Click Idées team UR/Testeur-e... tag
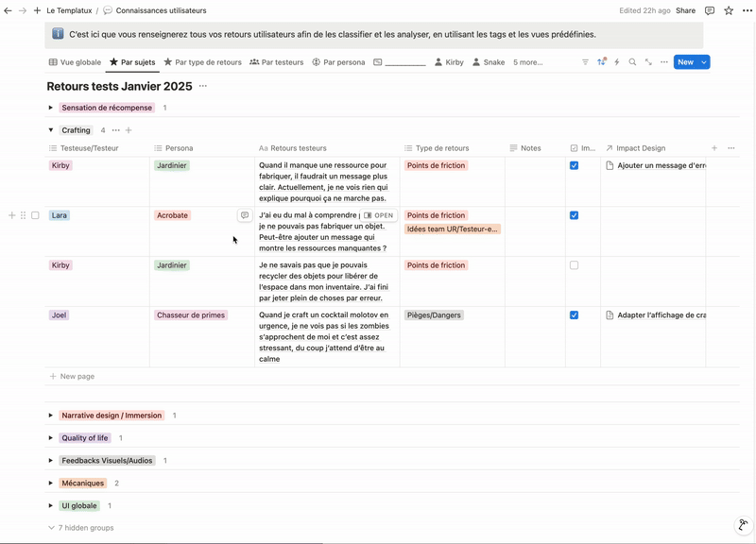The width and height of the screenshot is (756, 544). coord(453,229)
